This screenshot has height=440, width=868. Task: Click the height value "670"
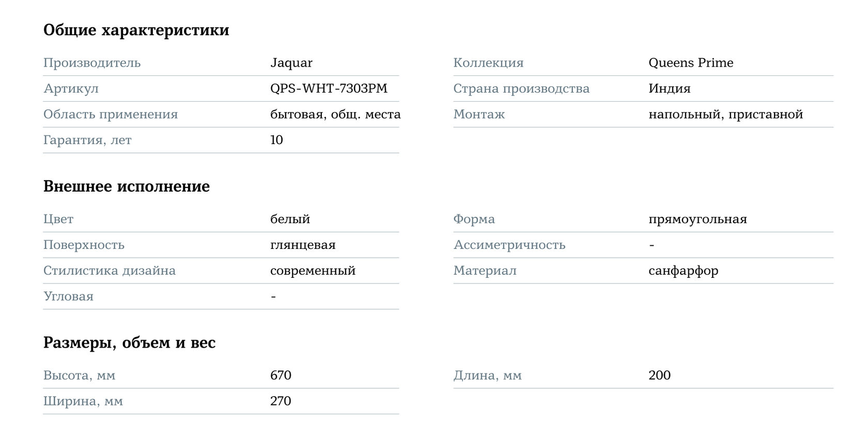(x=281, y=375)
